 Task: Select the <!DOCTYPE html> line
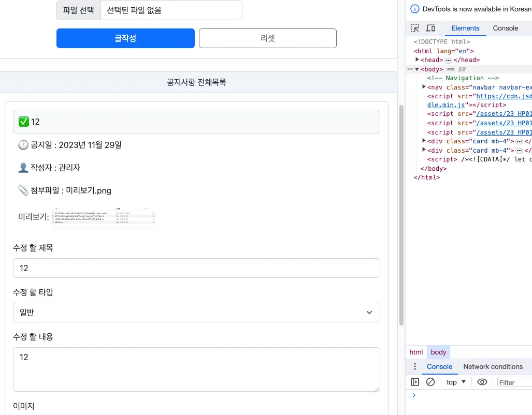coord(442,42)
